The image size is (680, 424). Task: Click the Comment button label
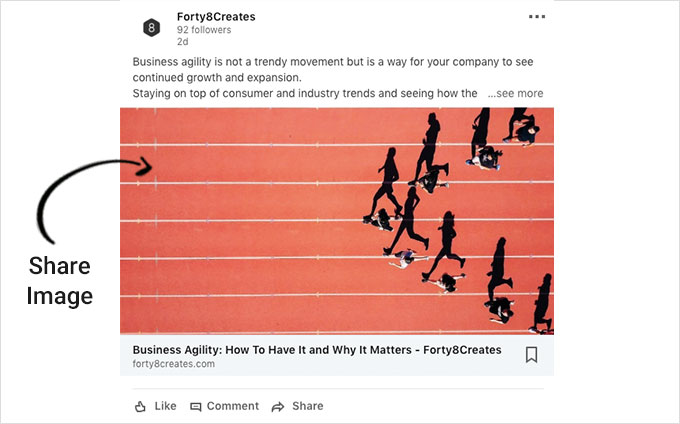click(232, 406)
